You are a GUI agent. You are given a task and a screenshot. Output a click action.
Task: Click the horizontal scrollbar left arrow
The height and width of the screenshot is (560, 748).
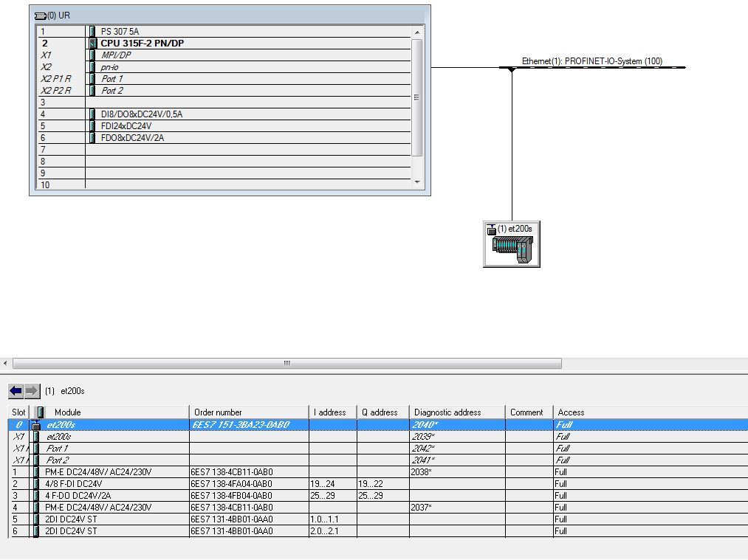5,363
